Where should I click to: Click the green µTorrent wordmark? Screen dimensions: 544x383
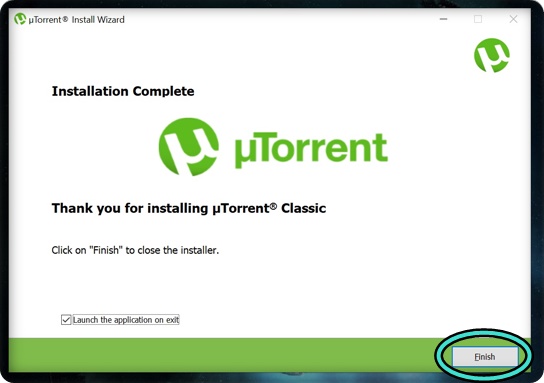click(311, 150)
